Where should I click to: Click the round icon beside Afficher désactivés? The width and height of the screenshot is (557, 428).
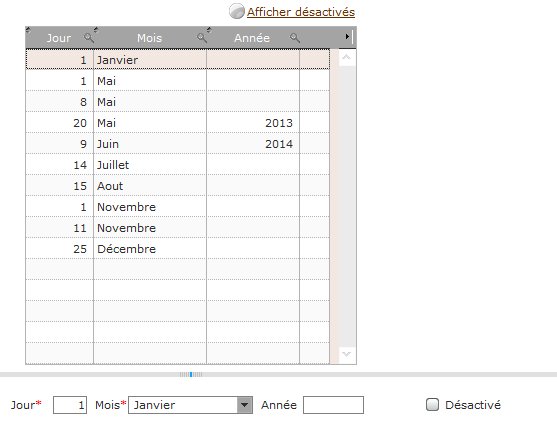(236, 11)
